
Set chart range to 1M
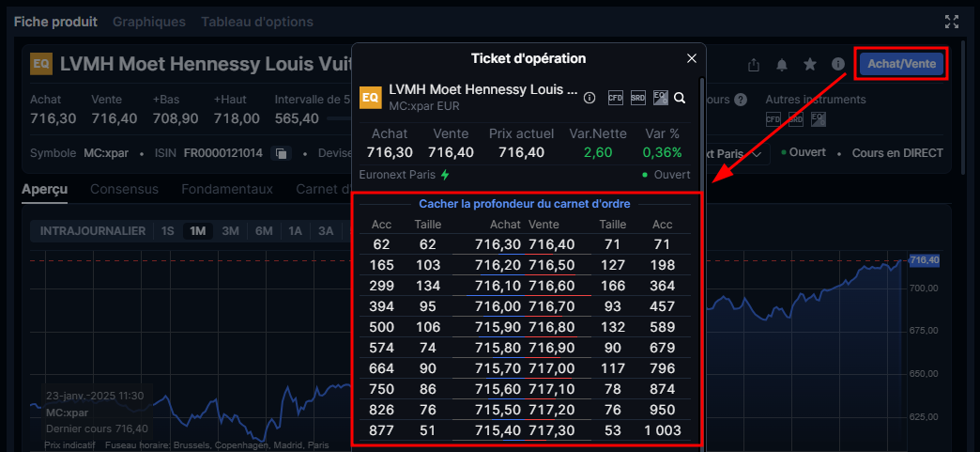[197, 231]
